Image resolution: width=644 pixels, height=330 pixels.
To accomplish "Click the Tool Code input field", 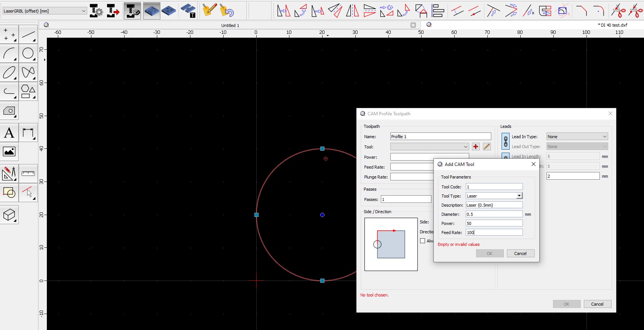I will [494, 187].
